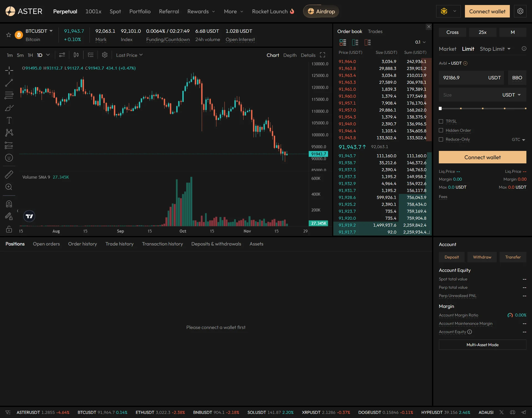Enable Reduce-Only on the order form
The height and width of the screenshot is (418, 532).
click(x=441, y=139)
